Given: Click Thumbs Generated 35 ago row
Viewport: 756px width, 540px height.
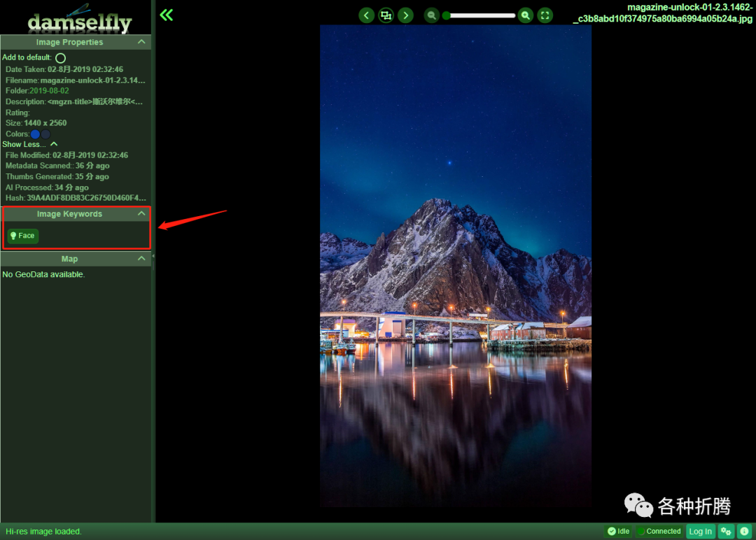Looking at the screenshot, I should pyautogui.click(x=57, y=177).
